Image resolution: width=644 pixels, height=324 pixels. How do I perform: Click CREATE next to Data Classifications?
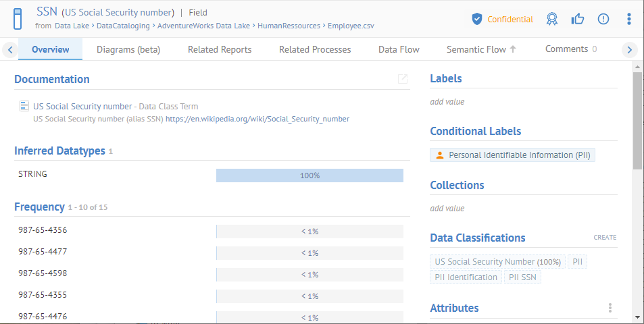point(605,238)
